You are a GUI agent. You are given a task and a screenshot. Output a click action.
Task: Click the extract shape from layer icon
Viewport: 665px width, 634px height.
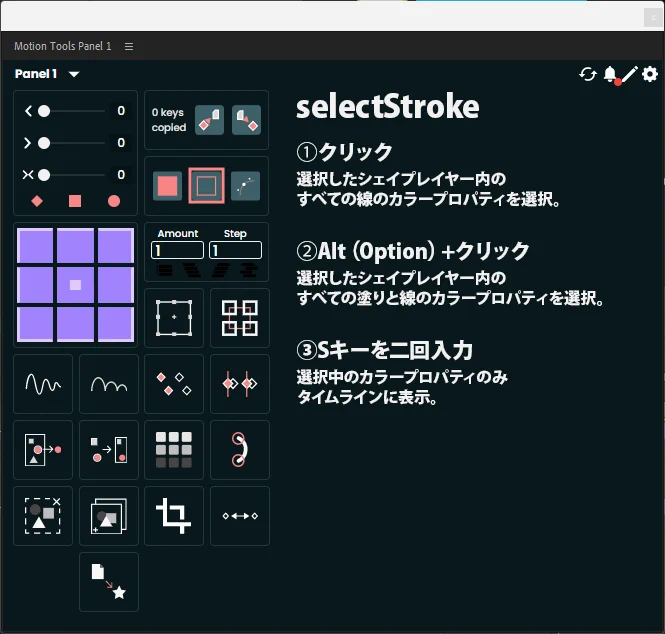click(x=43, y=450)
